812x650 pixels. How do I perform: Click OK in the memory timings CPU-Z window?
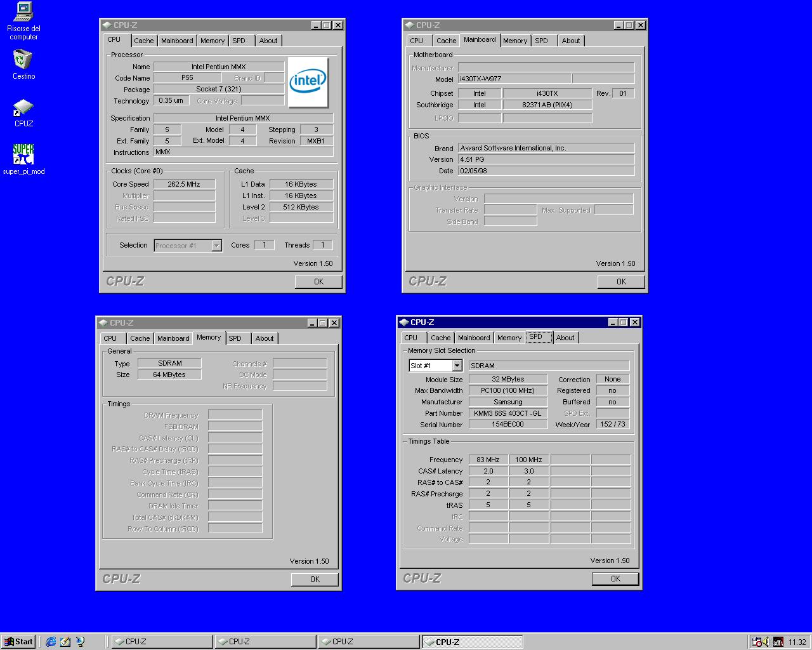click(x=315, y=580)
